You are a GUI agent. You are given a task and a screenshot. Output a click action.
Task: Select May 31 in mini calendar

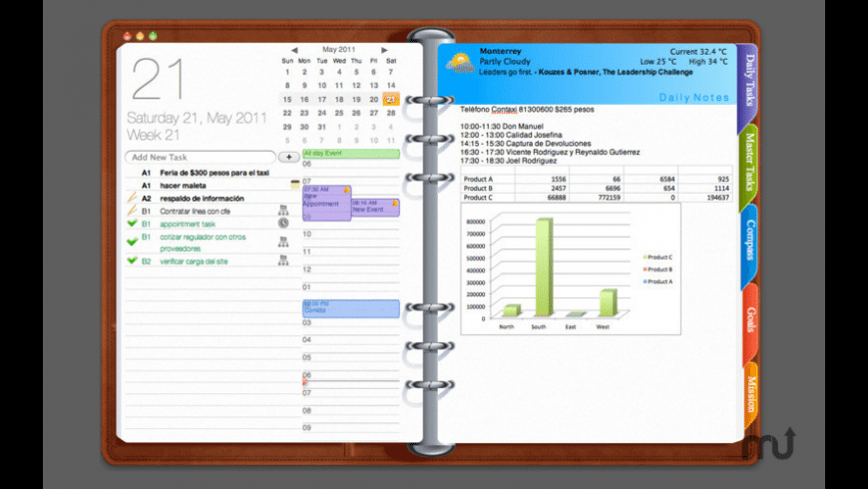pos(321,127)
